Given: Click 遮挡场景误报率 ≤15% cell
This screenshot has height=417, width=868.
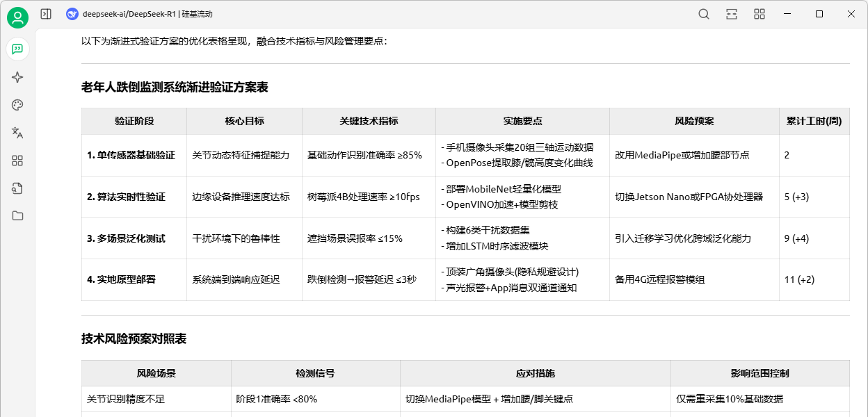Looking at the screenshot, I should point(369,238).
